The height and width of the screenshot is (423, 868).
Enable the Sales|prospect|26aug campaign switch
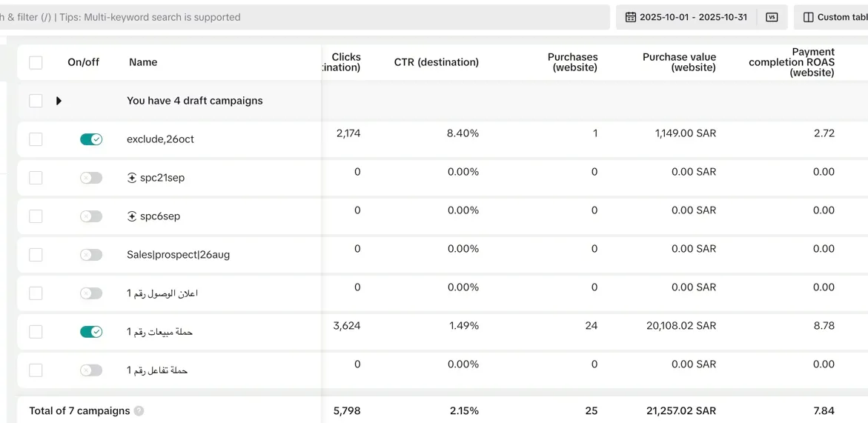point(91,254)
